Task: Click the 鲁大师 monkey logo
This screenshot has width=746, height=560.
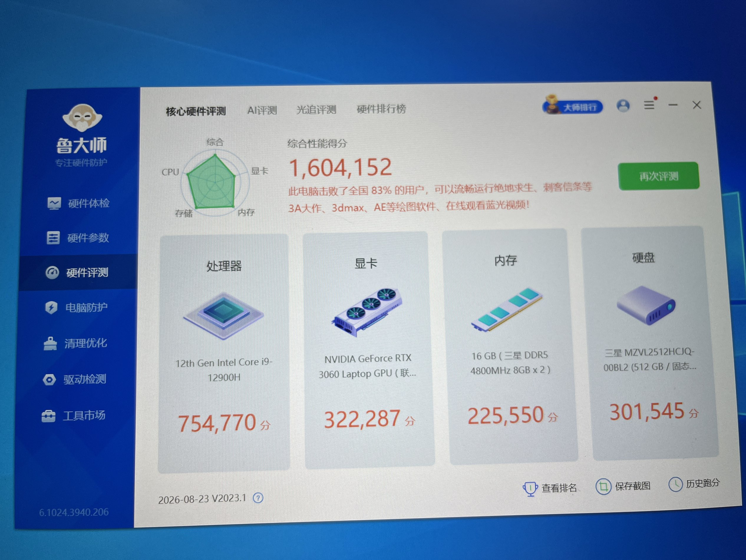Action: [x=82, y=118]
